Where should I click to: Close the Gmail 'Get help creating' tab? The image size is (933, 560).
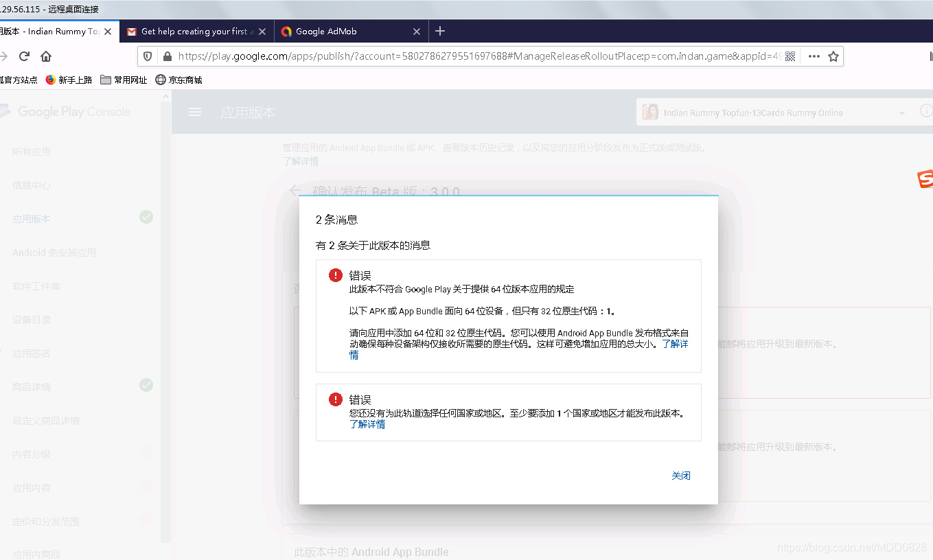tap(262, 32)
